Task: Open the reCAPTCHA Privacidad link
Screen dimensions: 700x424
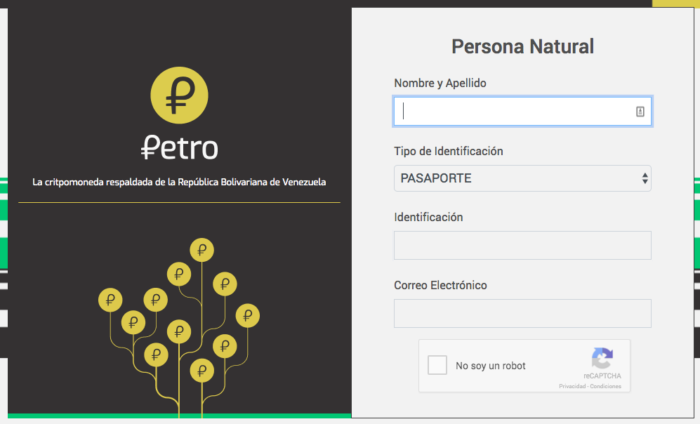Action: coord(572,386)
